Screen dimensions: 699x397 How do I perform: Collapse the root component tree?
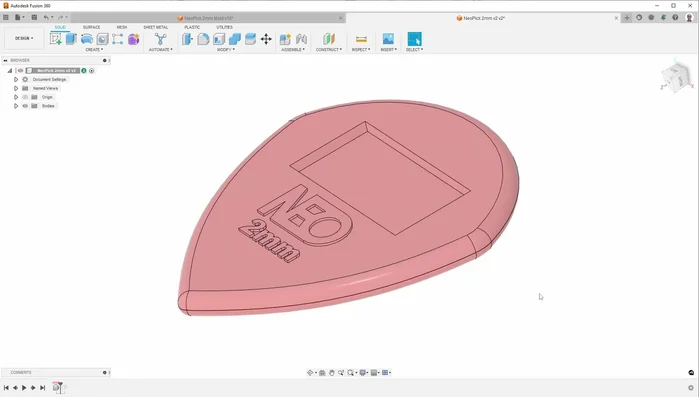click(10, 70)
